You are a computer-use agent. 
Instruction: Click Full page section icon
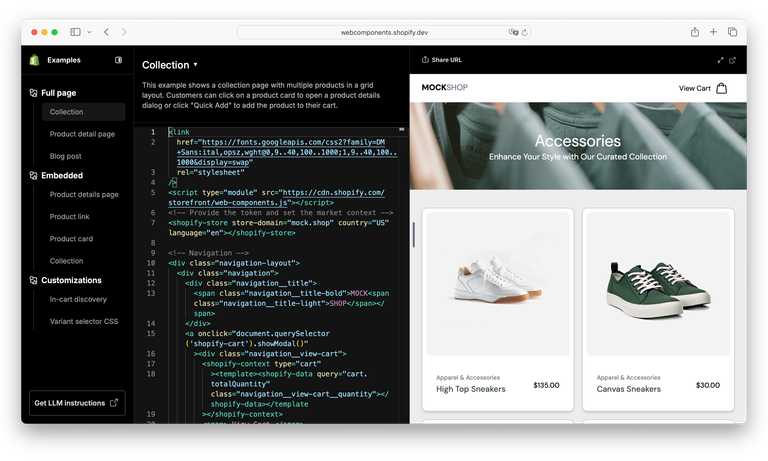(33, 93)
